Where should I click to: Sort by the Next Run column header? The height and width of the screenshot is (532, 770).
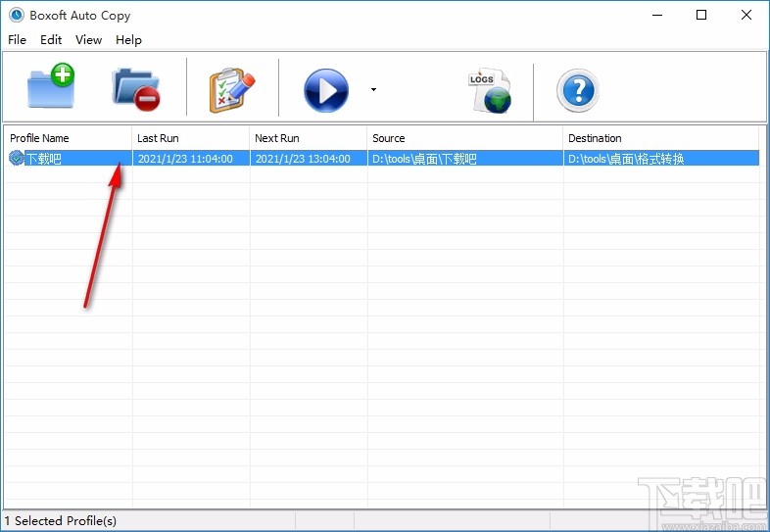tap(309, 138)
